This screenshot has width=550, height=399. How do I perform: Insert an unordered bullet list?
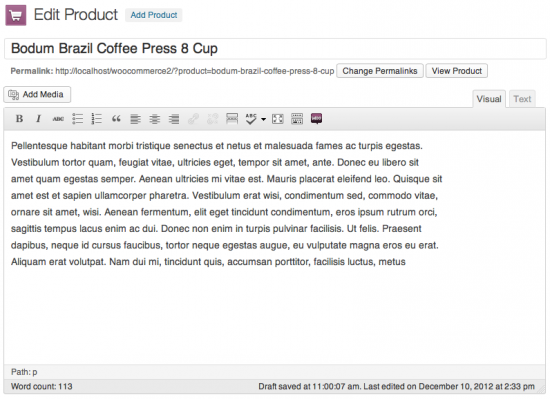[78, 119]
